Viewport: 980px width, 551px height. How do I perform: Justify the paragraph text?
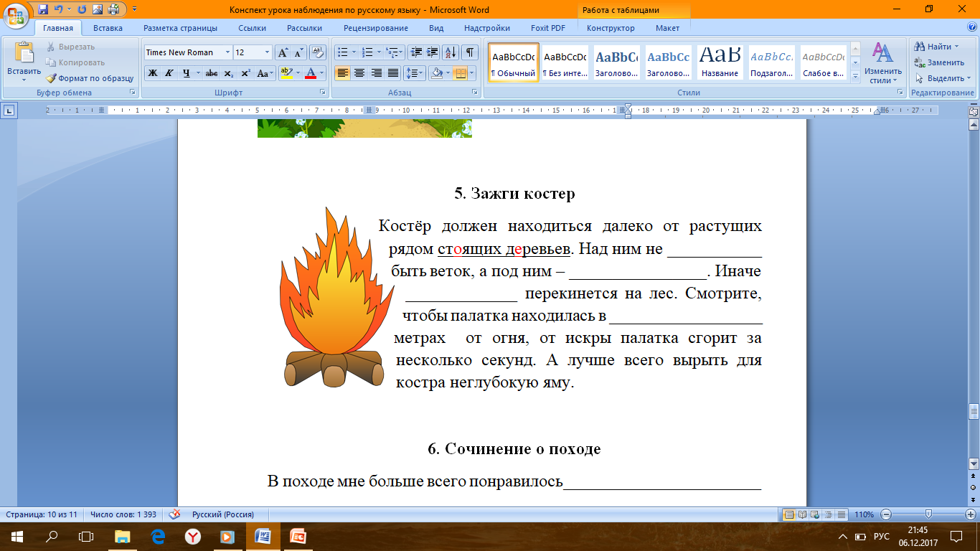tap(392, 73)
